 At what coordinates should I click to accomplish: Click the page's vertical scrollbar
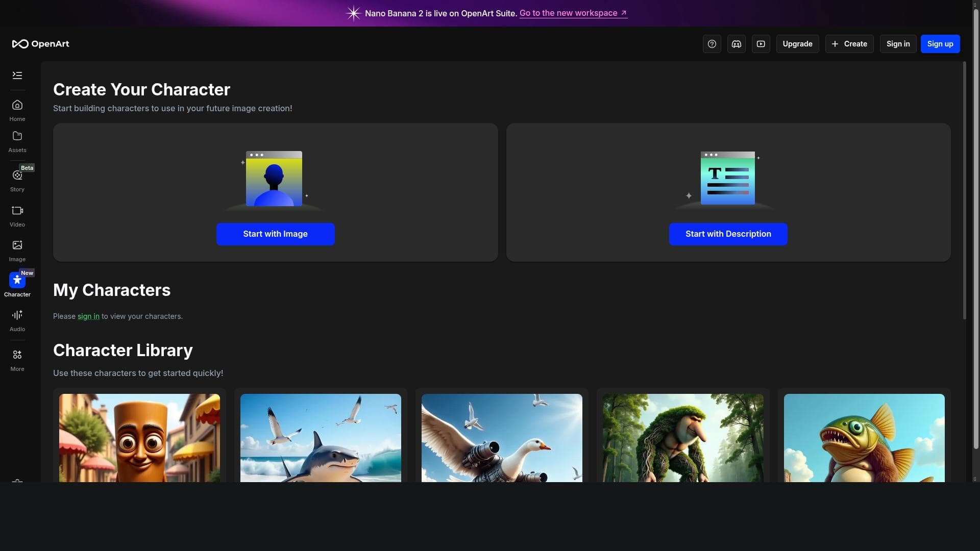tap(975, 230)
